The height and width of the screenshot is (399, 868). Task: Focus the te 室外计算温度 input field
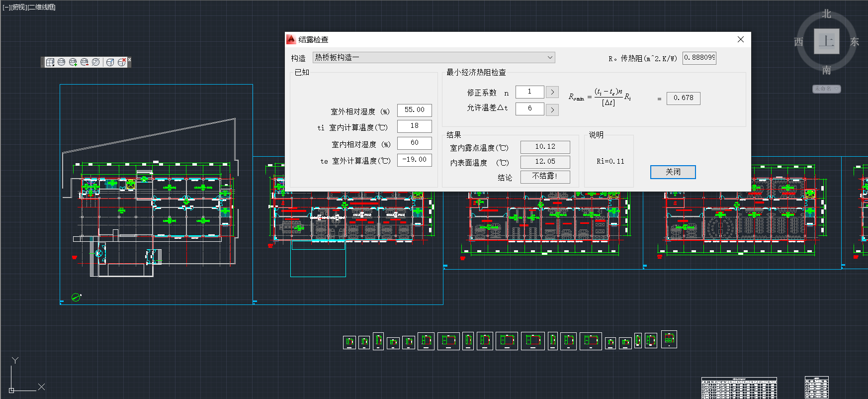click(414, 160)
